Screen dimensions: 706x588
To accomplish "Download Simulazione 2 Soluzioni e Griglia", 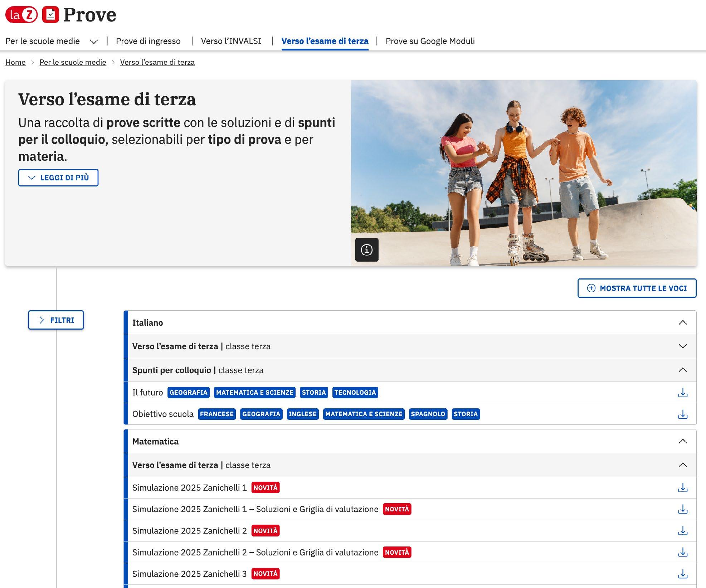I will point(682,552).
